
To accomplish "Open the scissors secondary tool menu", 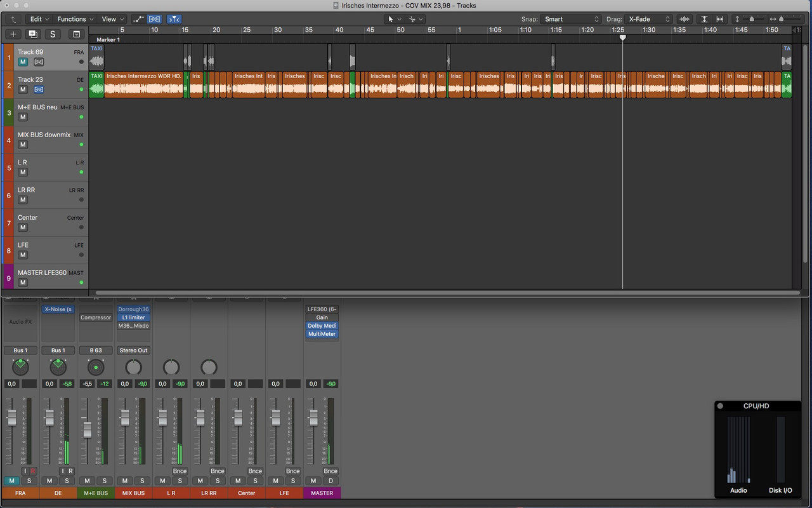I will pyautogui.click(x=416, y=19).
